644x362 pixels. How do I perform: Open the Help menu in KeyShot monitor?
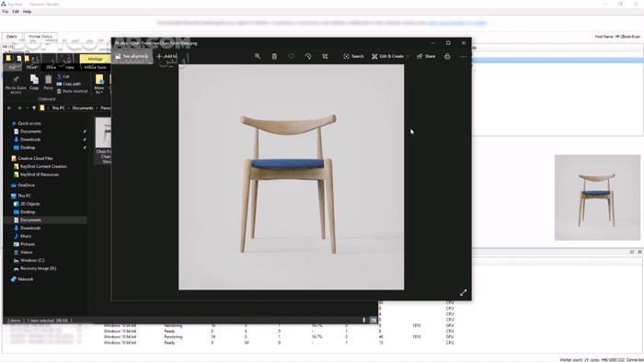tap(27, 11)
